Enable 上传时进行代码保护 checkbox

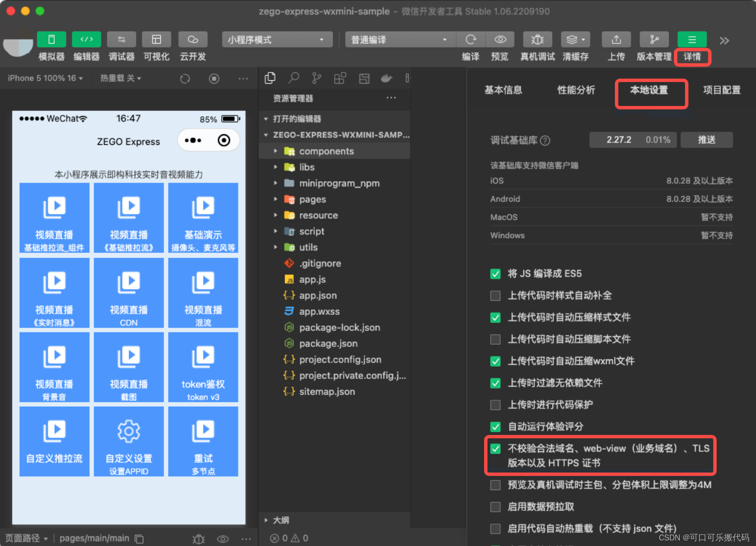click(x=496, y=405)
